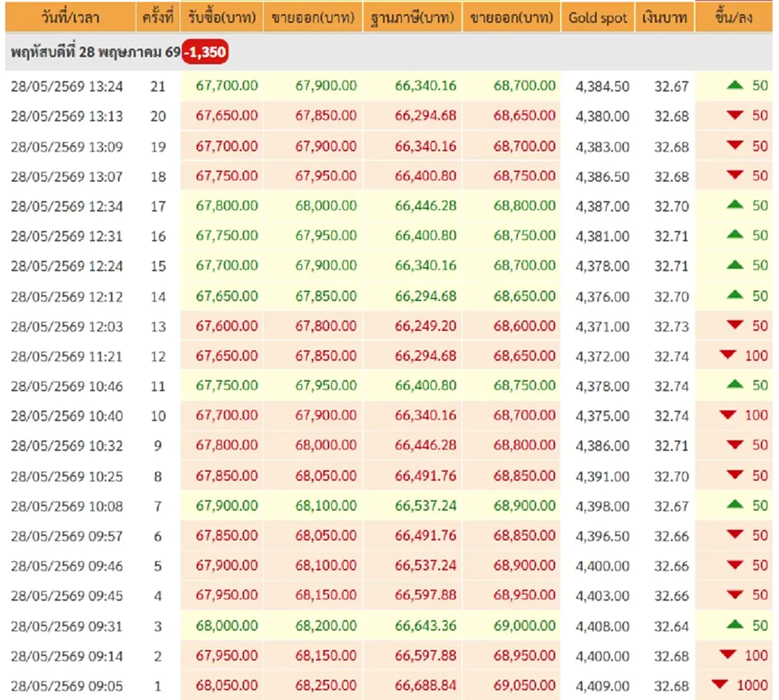Screen dimensions: 779x700
Task: Click the timestamp 28/05/2569 11:21
Action: [x=67, y=356]
